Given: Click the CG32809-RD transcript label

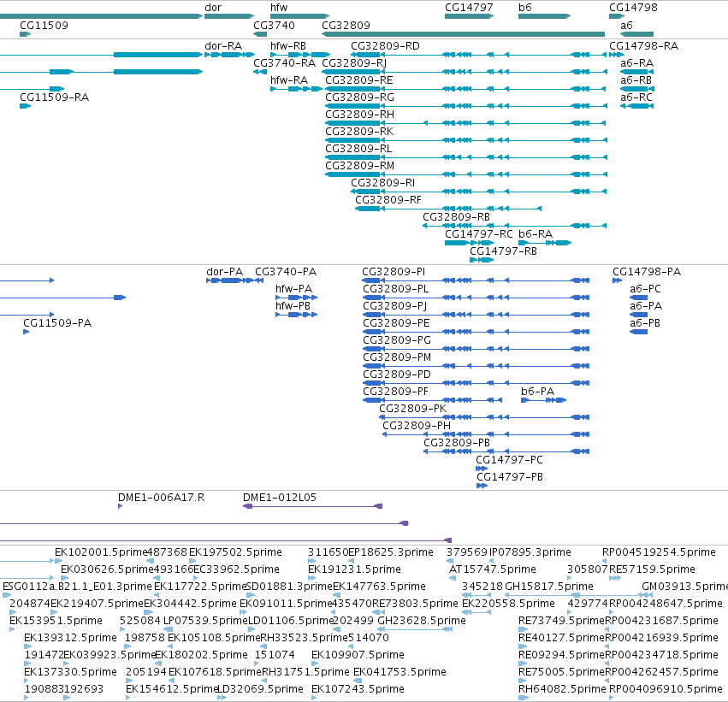Looking at the screenshot, I should [x=385, y=46].
